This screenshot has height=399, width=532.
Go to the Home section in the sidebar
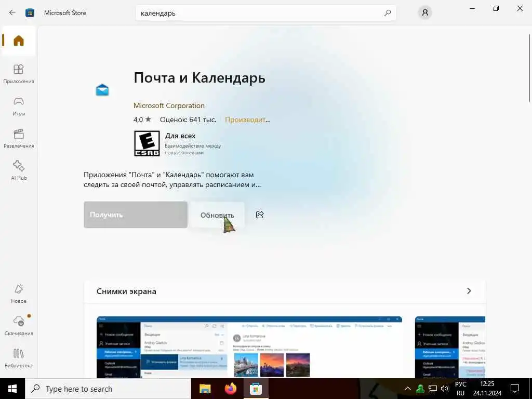click(x=18, y=41)
